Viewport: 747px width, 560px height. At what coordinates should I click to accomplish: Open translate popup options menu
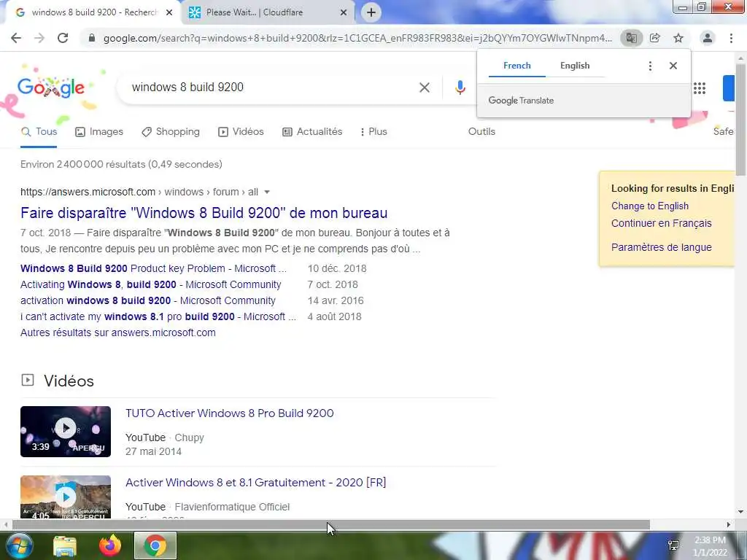coord(650,66)
